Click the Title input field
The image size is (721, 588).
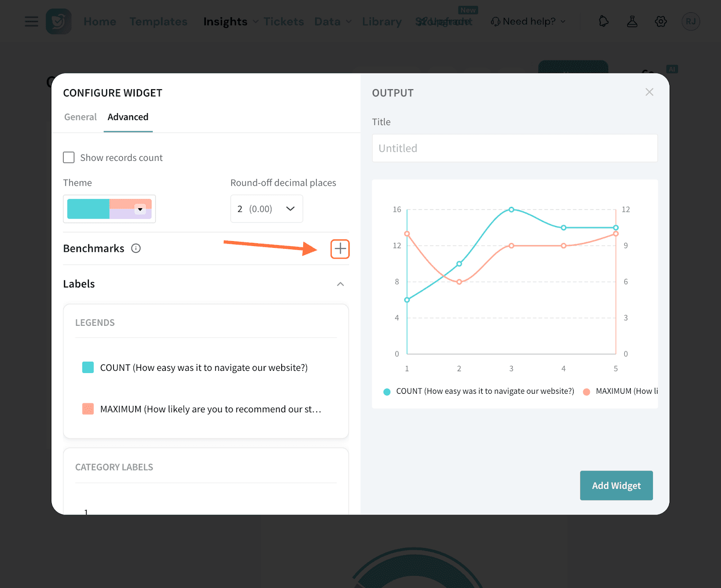[x=515, y=148]
